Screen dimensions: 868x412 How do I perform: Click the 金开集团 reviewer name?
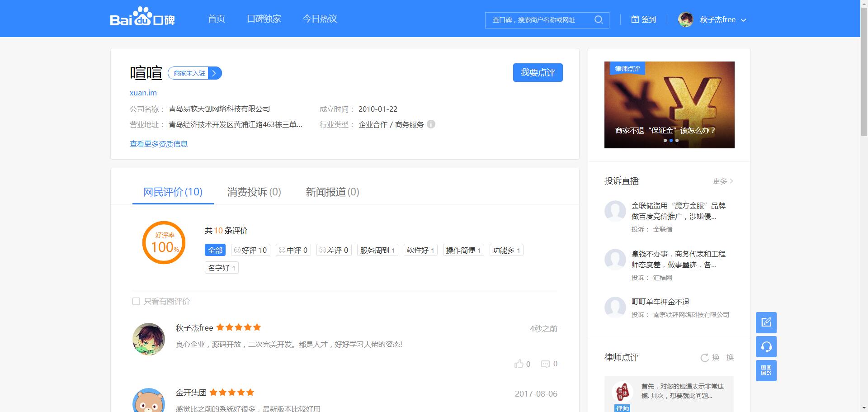coord(191,393)
